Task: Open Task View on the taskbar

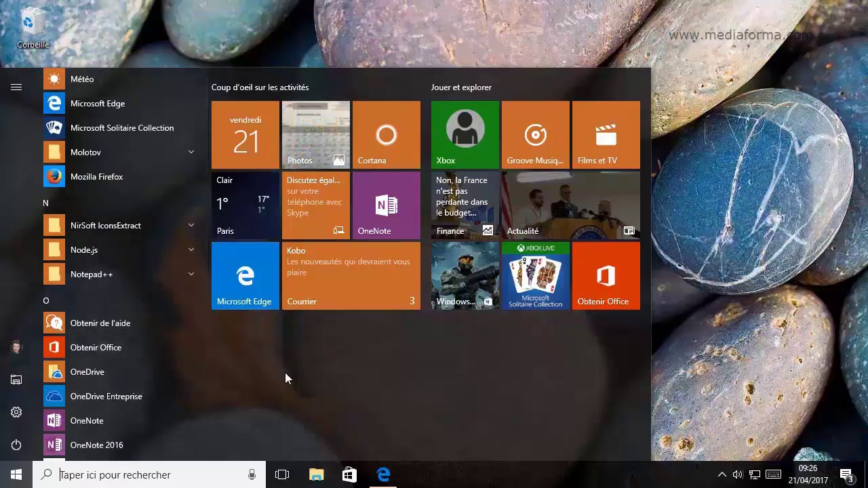Action: [282, 474]
